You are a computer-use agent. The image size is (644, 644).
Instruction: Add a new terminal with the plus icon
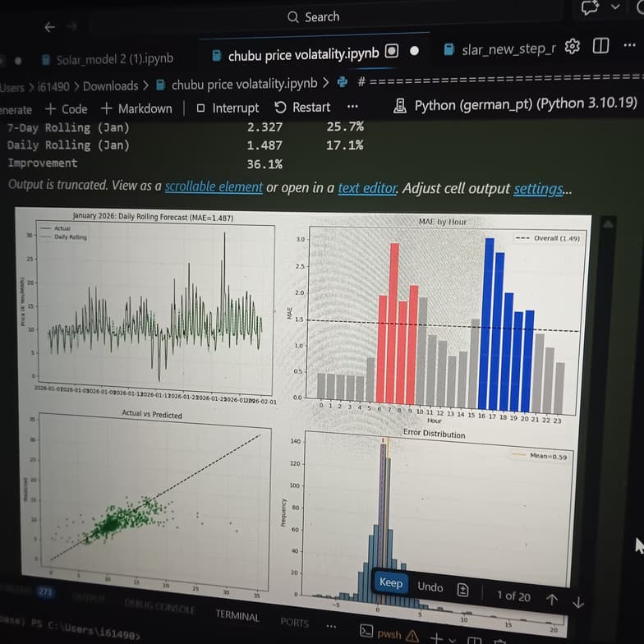point(435,637)
